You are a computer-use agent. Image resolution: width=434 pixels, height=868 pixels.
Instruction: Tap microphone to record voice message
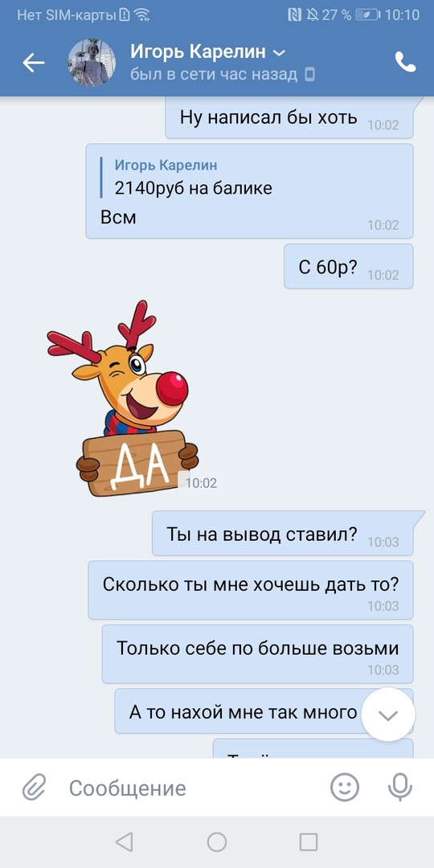(x=399, y=787)
